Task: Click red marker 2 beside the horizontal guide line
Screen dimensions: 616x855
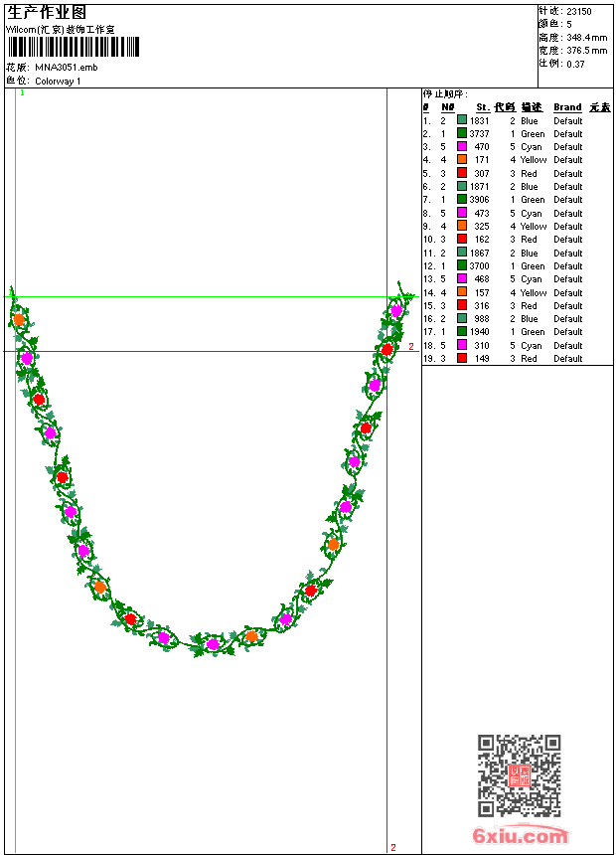Action: click(410, 347)
